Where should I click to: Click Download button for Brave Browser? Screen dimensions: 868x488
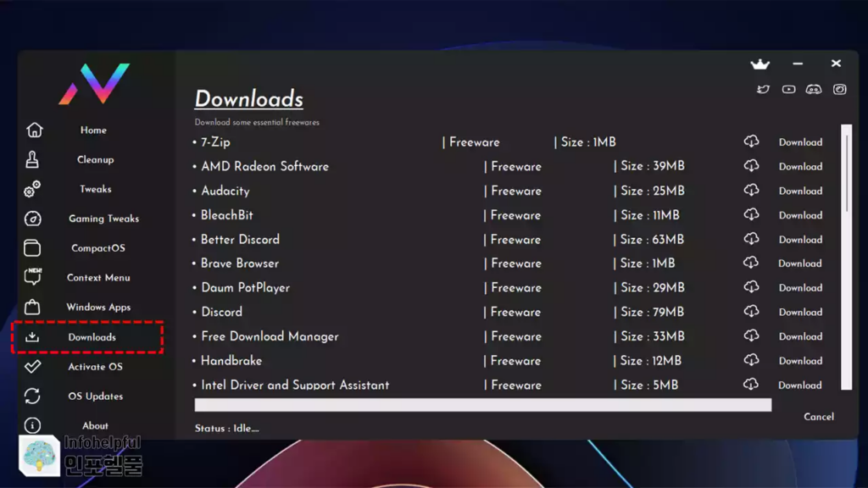coord(800,263)
